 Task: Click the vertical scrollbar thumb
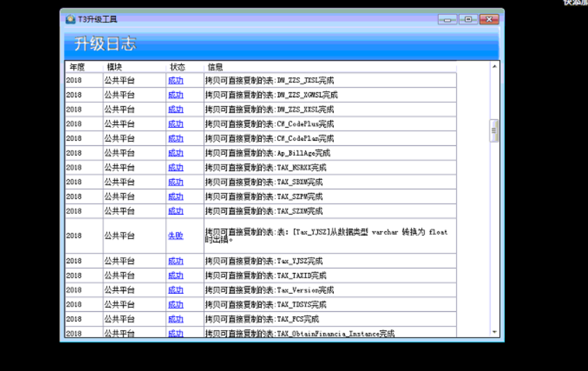[x=494, y=131]
